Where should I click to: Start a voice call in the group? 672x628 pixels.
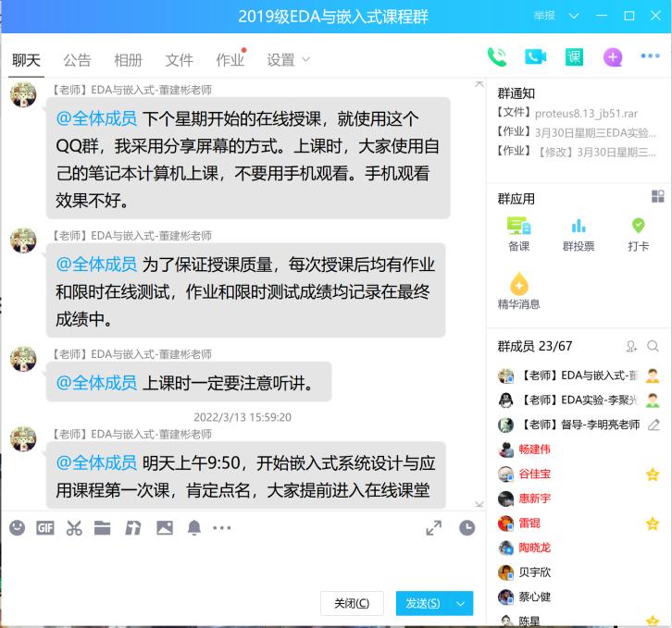pos(497,57)
